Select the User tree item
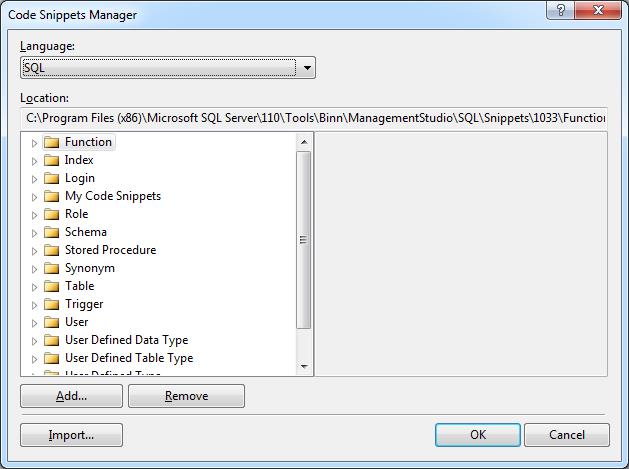 pyautogui.click(x=76, y=322)
